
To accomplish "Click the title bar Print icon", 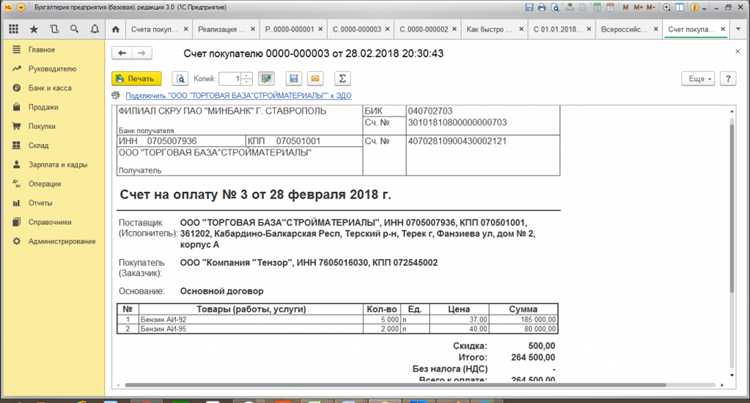I will 541,8.
